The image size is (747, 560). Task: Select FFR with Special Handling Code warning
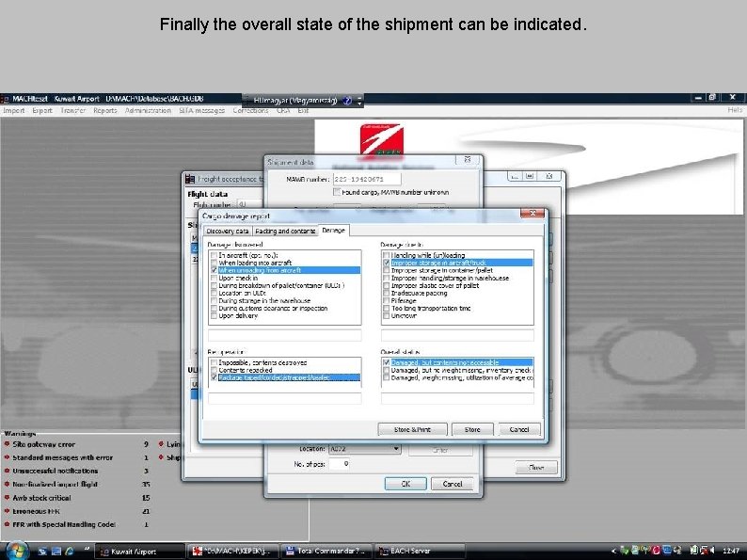[x=64, y=524]
